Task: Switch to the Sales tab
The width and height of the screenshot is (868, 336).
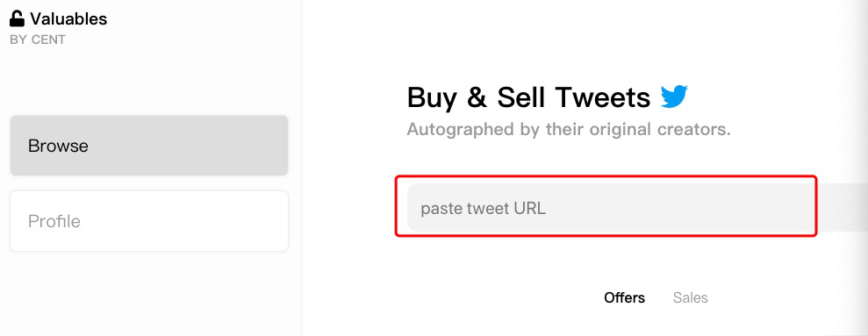Action: click(x=691, y=297)
